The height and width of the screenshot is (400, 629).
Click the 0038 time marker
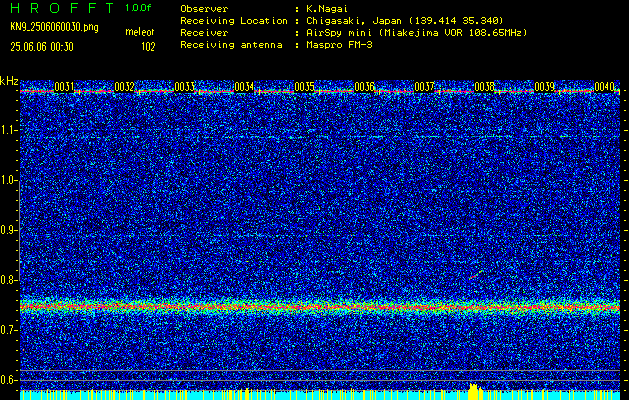click(485, 87)
